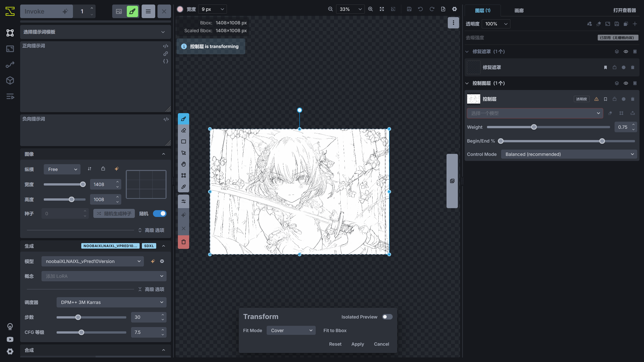Collapse the 控制图层 section
644x362 pixels.
[467, 83]
